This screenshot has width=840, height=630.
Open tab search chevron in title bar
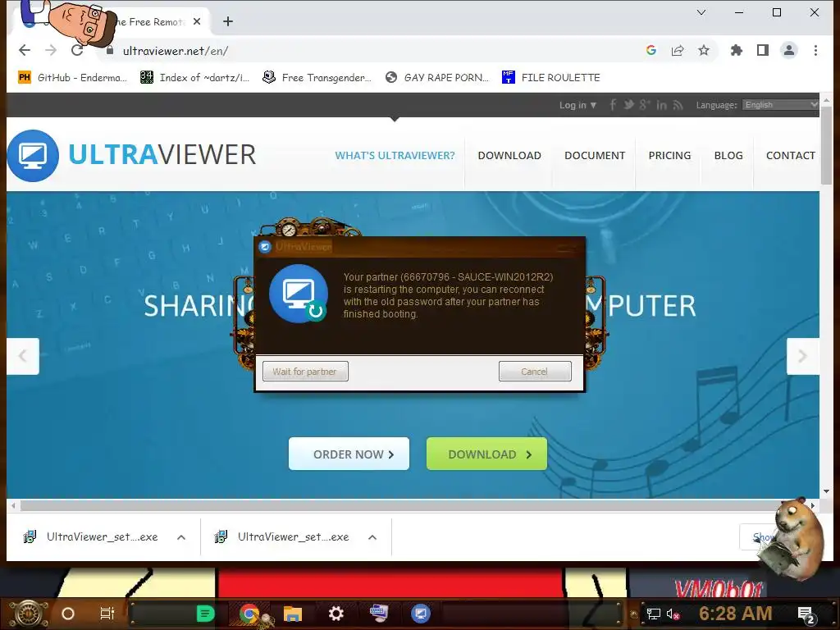701,12
